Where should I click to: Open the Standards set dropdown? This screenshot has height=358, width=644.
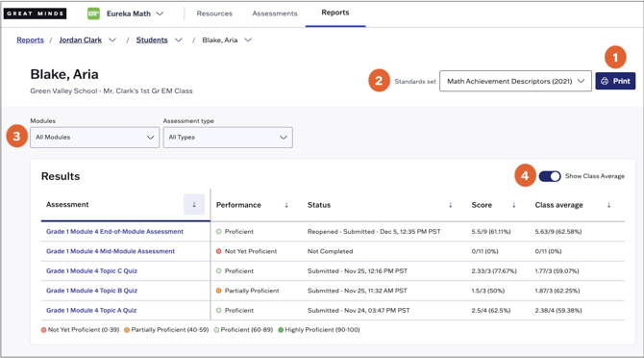(x=515, y=81)
